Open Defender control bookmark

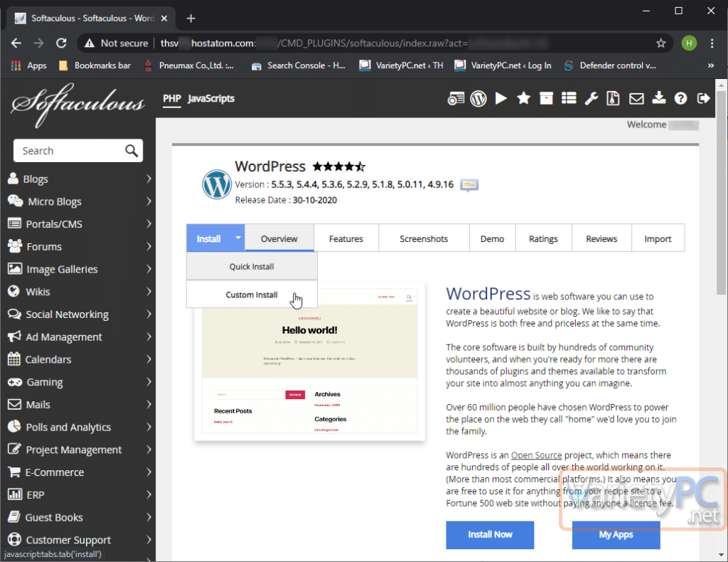coord(609,65)
